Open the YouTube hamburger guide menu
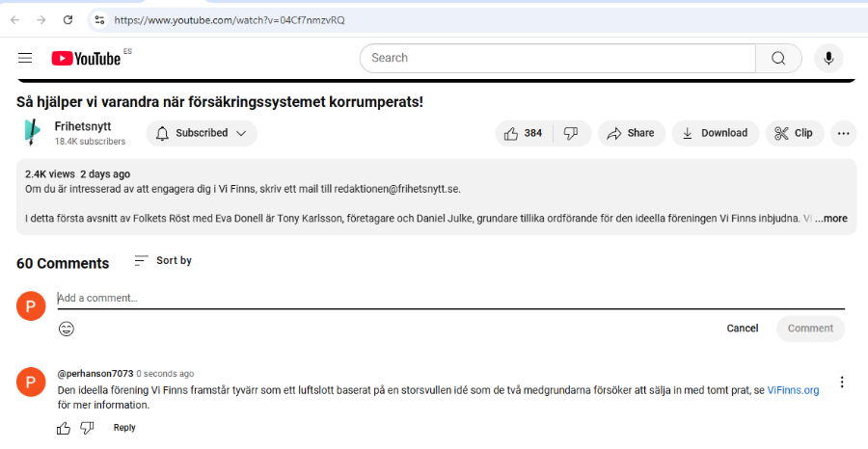868x449 pixels. tap(25, 59)
